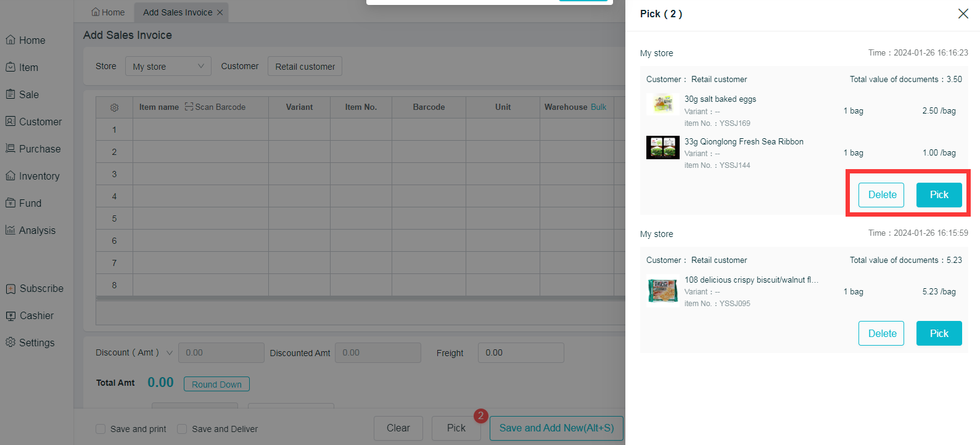
Task: Enable the Save and print checkbox
Action: click(x=101, y=429)
